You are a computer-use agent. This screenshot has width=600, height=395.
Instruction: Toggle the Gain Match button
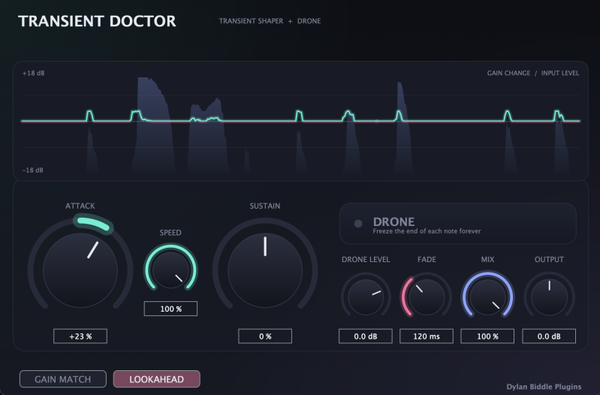point(63,379)
